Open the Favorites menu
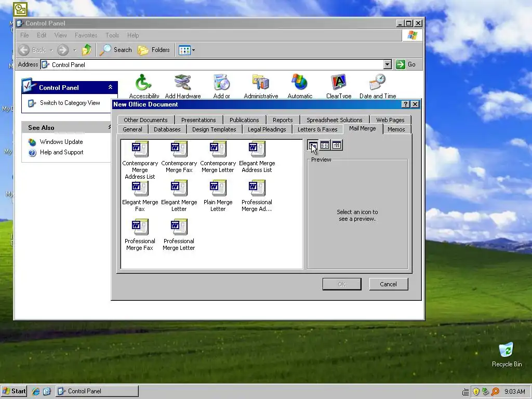Screen dimensions: 532x399 click(x=86, y=35)
